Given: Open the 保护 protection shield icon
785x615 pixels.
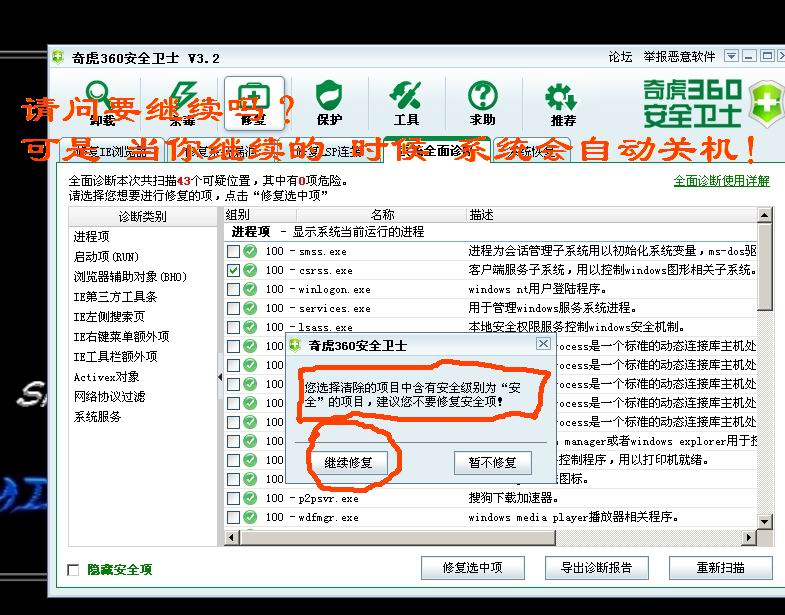Looking at the screenshot, I should 329,103.
